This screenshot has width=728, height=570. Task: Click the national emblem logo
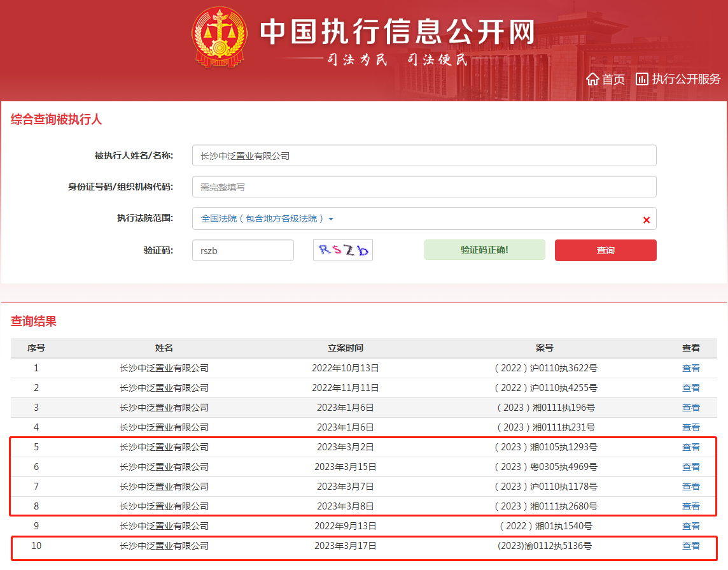pyautogui.click(x=219, y=37)
